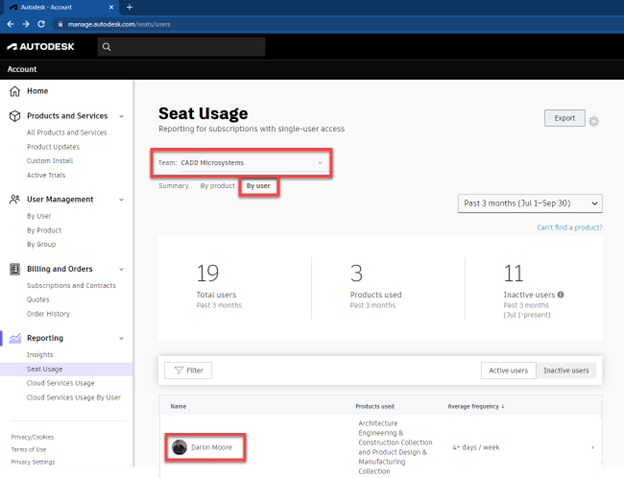Viewport: 624px width, 478px height.
Task: Click the Filter button
Action: point(188,371)
